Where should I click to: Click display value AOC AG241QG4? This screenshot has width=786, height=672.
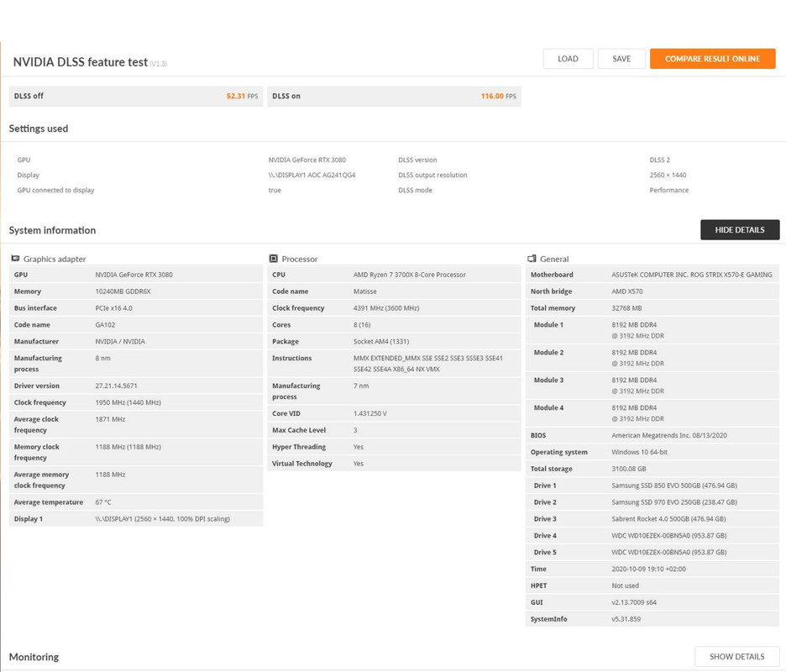(312, 175)
